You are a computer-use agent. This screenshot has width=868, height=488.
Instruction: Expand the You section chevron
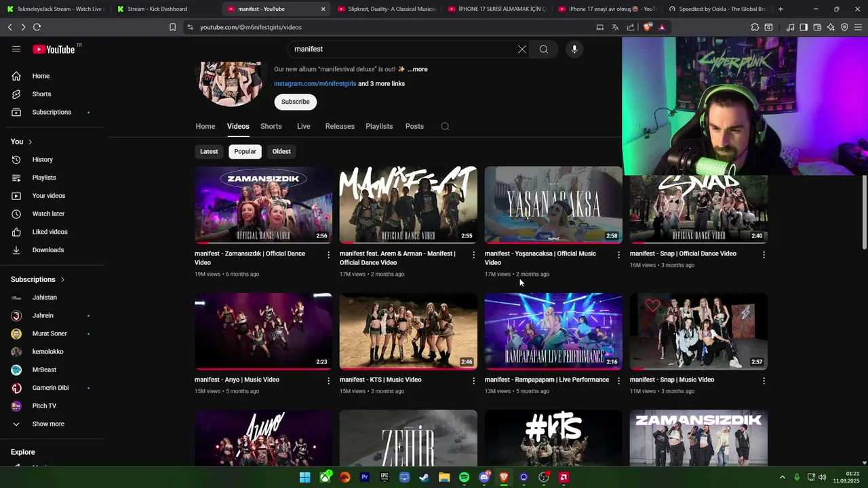30,142
